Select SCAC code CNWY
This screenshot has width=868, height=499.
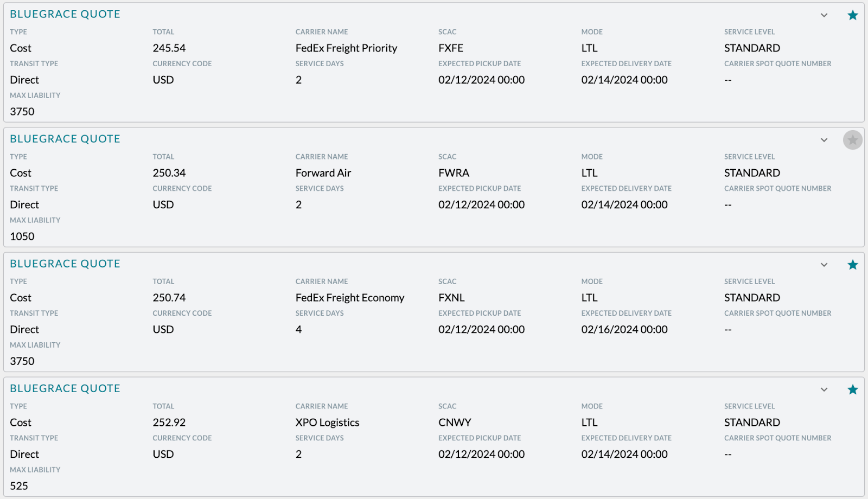pos(455,423)
